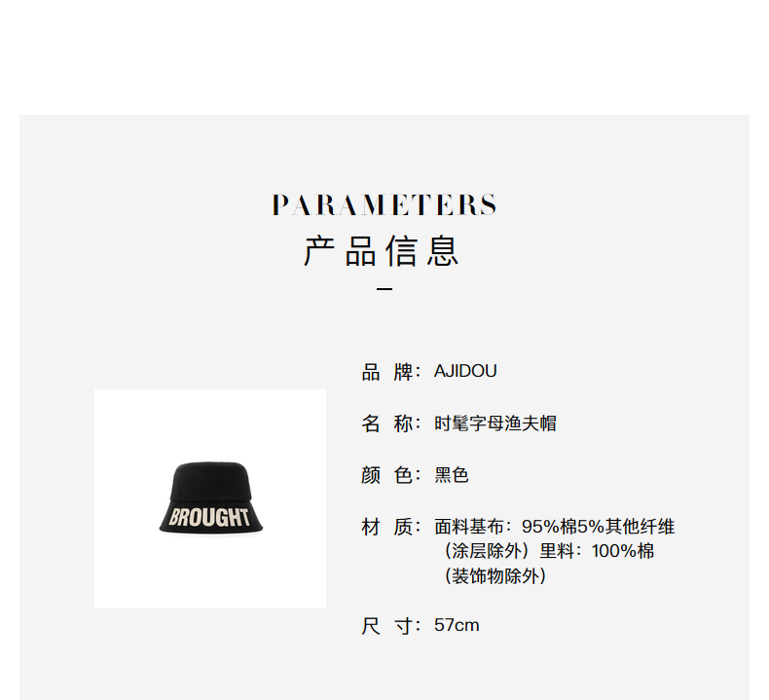Click the 产品信息 title text
The height and width of the screenshot is (700, 769).
381,250
